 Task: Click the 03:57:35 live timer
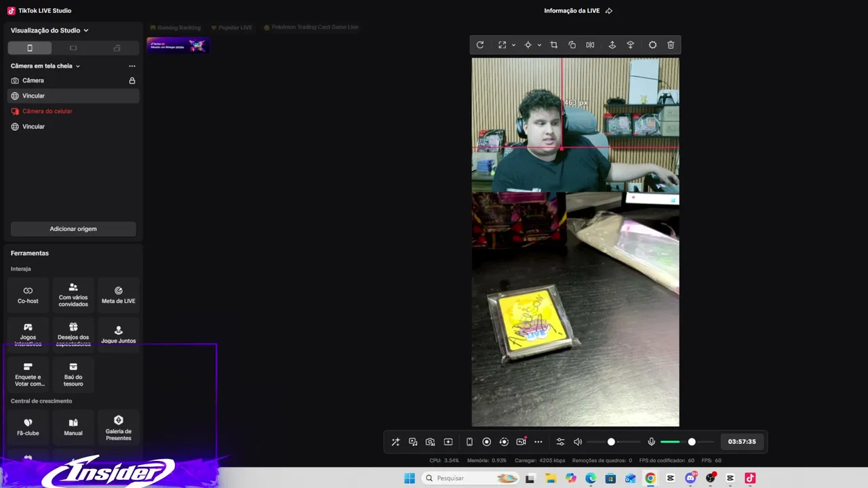coord(742,442)
